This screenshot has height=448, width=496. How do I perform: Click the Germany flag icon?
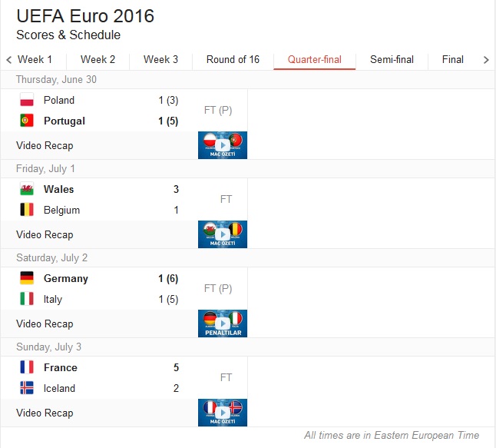pyautogui.click(x=27, y=278)
